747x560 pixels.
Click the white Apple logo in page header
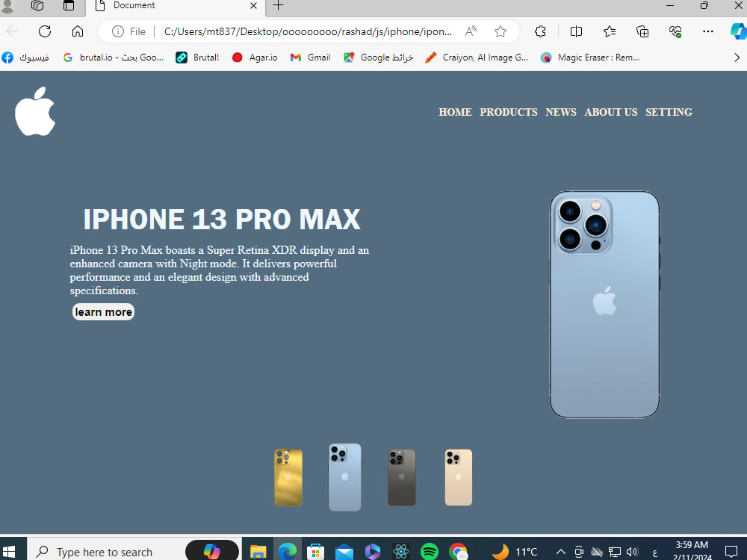tap(35, 111)
